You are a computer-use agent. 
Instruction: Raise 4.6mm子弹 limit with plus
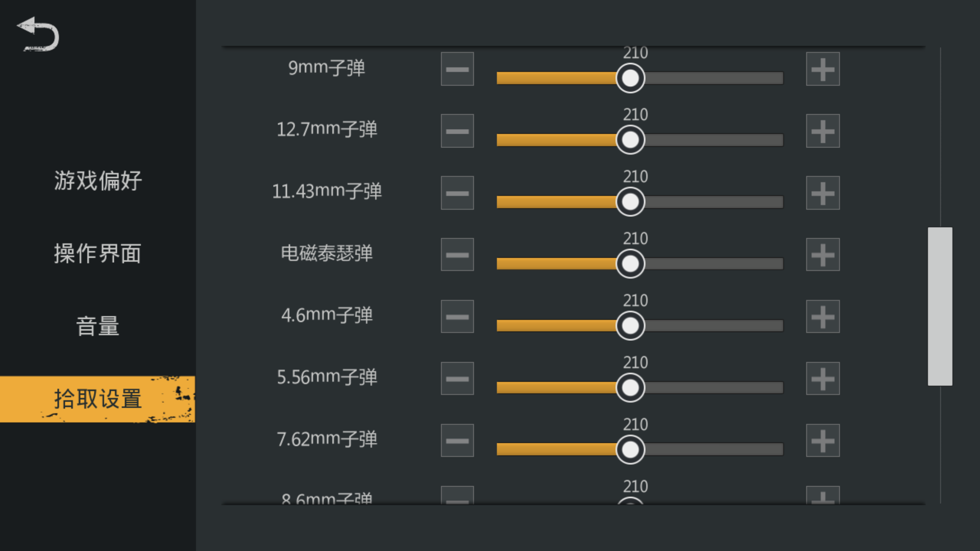[823, 317]
